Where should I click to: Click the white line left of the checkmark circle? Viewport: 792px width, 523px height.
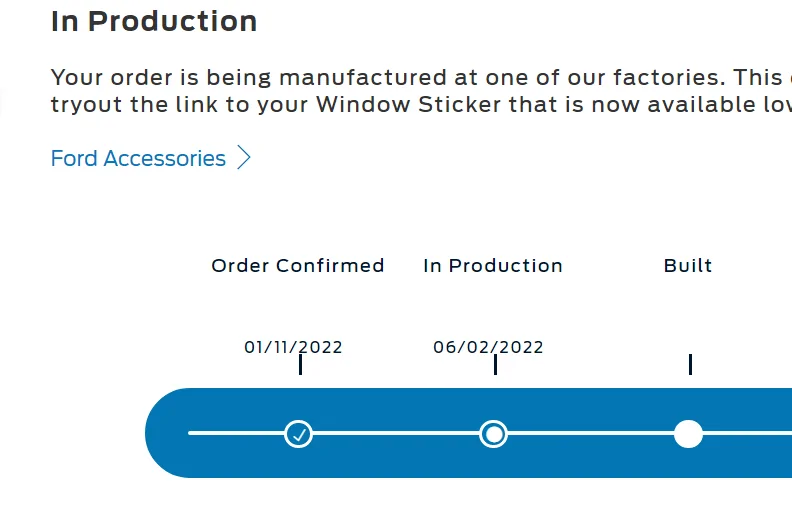point(235,434)
